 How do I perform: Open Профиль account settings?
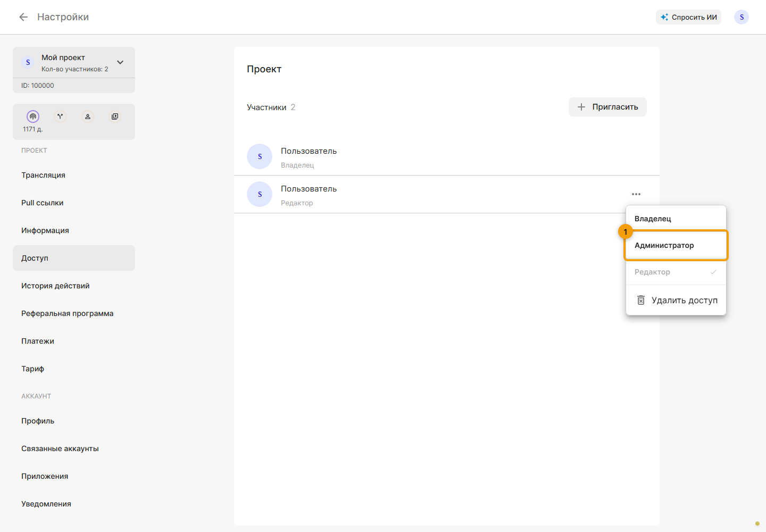[x=74, y=421]
